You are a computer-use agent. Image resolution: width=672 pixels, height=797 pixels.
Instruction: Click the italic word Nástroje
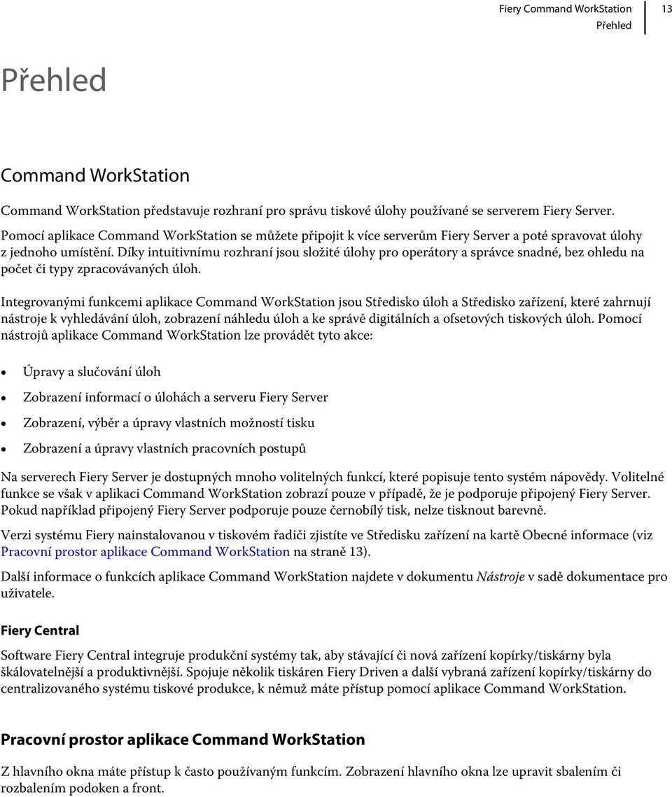coord(500,576)
